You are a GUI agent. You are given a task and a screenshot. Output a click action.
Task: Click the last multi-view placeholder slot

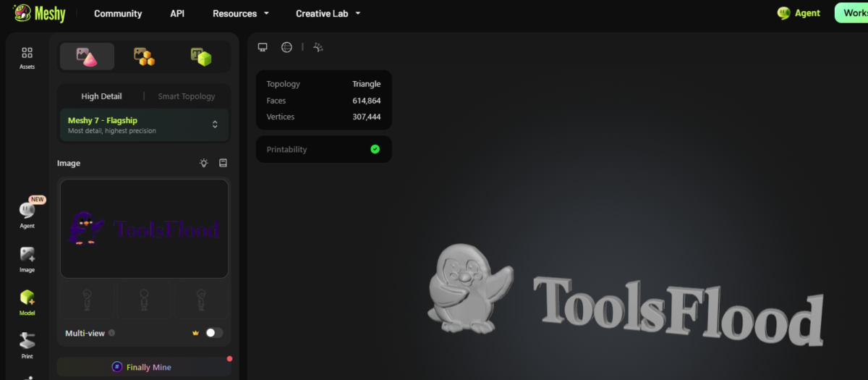(202, 299)
